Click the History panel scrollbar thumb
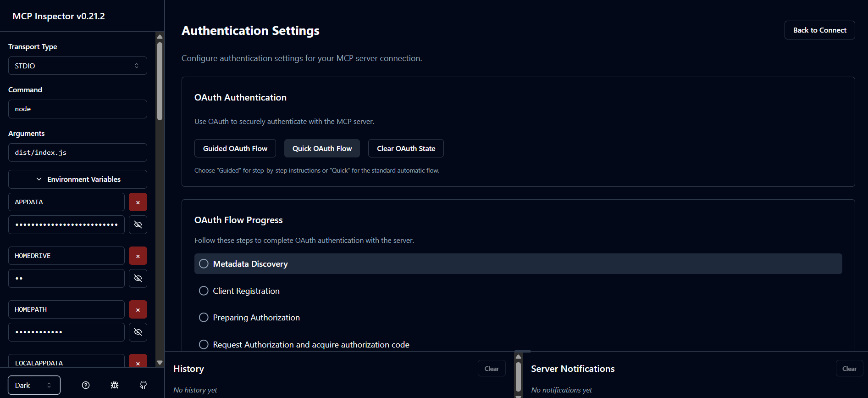Image resolution: width=868 pixels, height=398 pixels. pyautogui.click(x=518, y=377)
